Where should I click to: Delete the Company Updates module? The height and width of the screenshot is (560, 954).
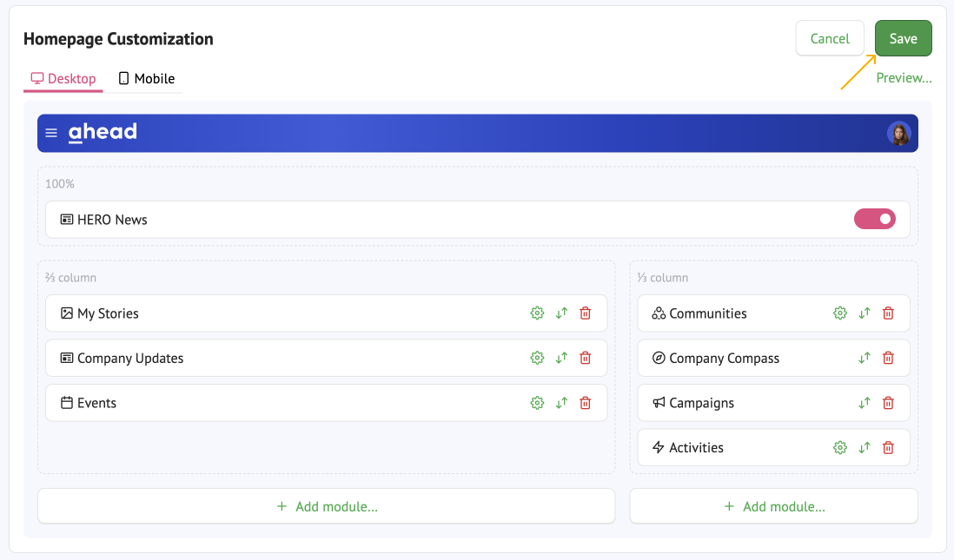point(585,358)
